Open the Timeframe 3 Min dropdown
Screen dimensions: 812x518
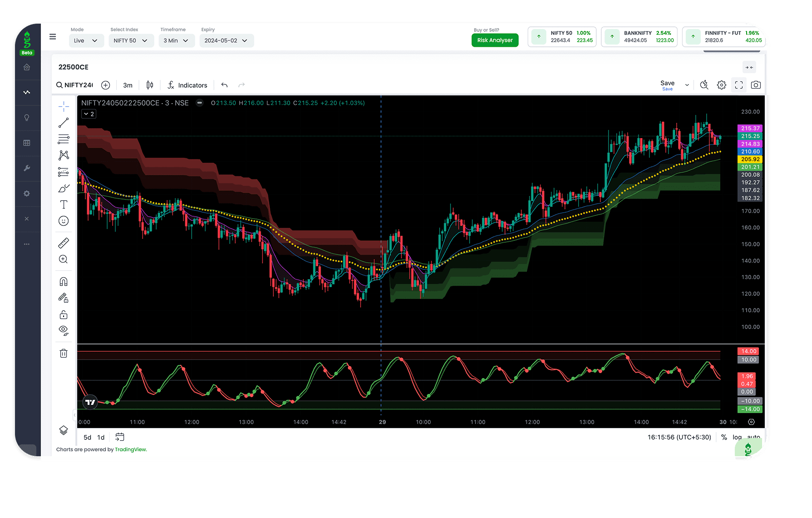pyautogui.click(x=177, y=40)
